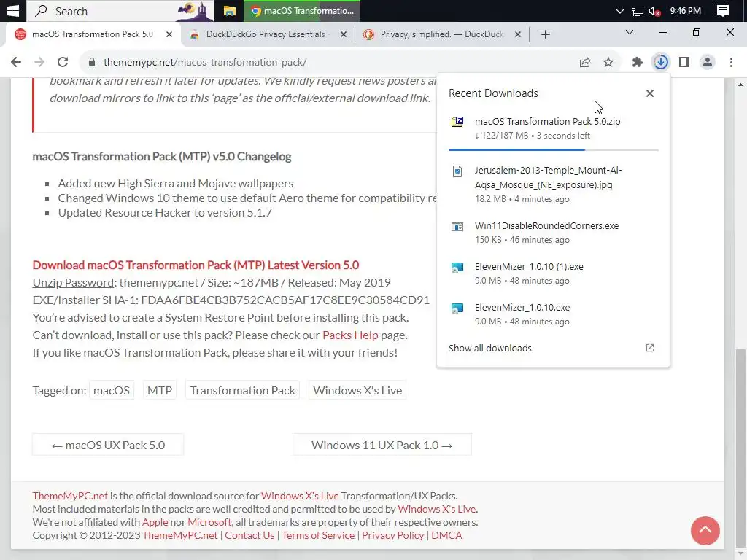Viewport: 747px width, 560px height.
Task: Go to previous post macOS UX Pack 5.0
Action: pos(108,445)
